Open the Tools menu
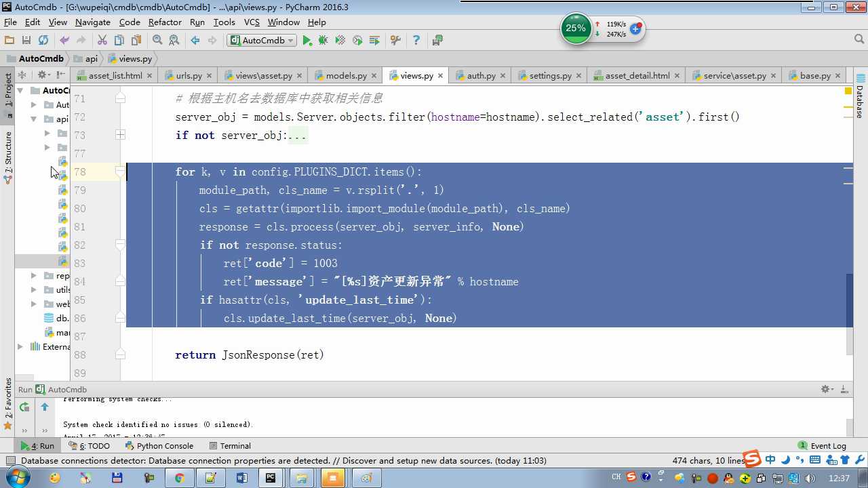Viewport: 868px width, 488px height. (224, 22)
